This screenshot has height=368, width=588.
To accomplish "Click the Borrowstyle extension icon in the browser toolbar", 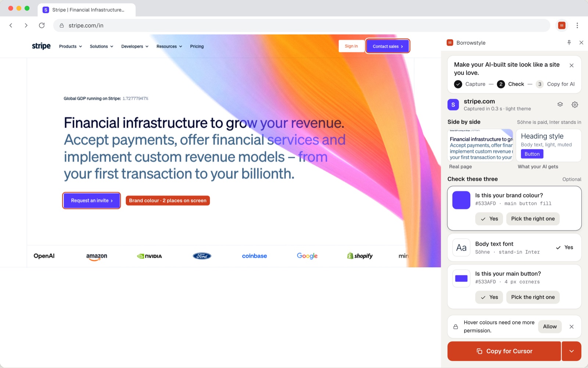I will [562, 25].
